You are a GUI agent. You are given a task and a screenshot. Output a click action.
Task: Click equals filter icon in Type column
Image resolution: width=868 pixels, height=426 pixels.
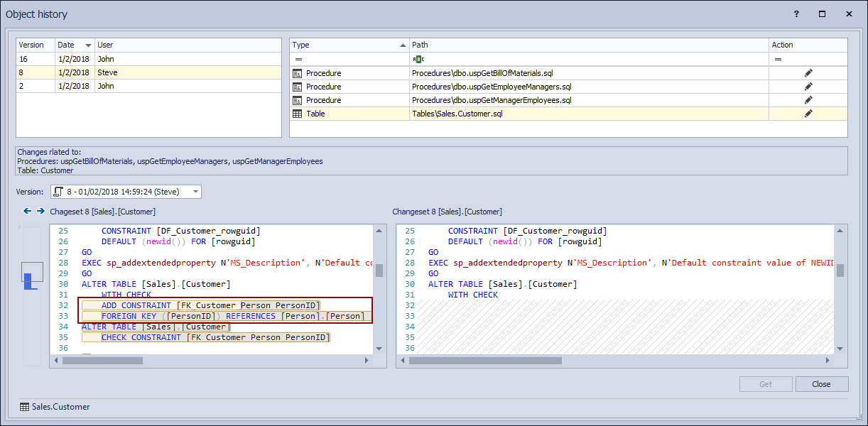point(298,59)
